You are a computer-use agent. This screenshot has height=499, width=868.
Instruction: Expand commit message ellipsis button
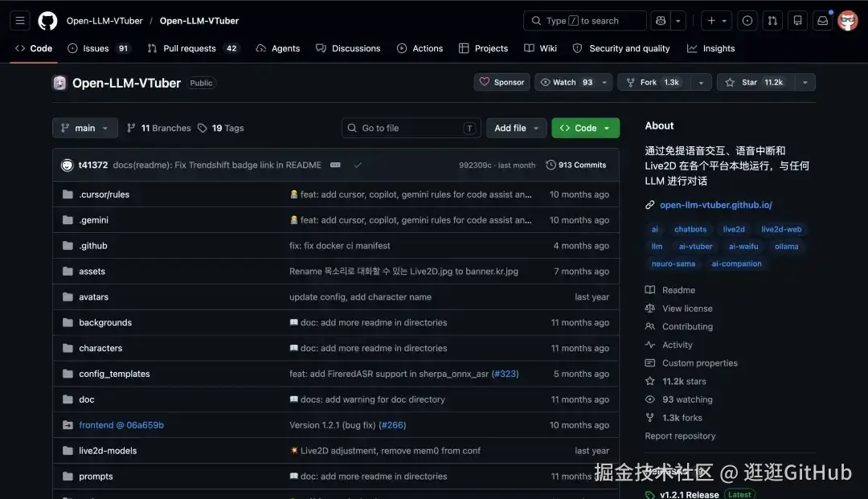335,165
